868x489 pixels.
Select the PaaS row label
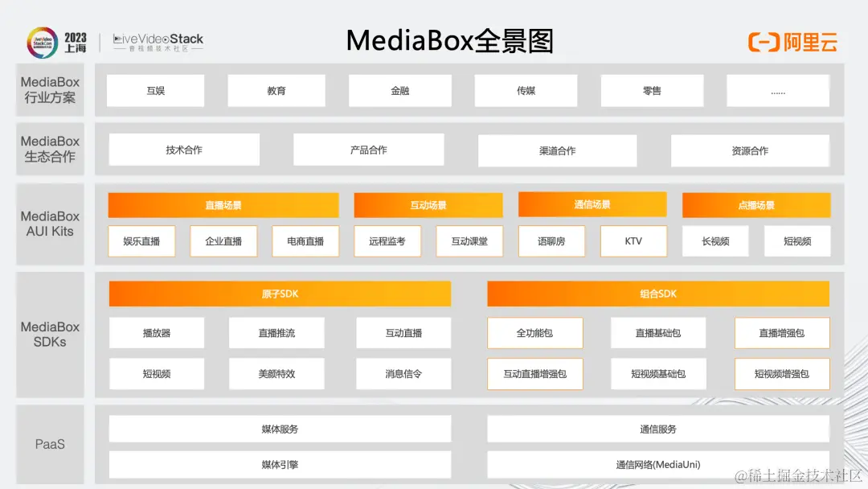[50, 444]
